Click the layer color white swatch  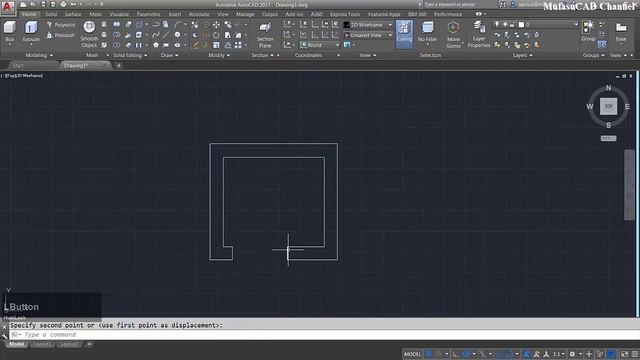pos(521,24)
